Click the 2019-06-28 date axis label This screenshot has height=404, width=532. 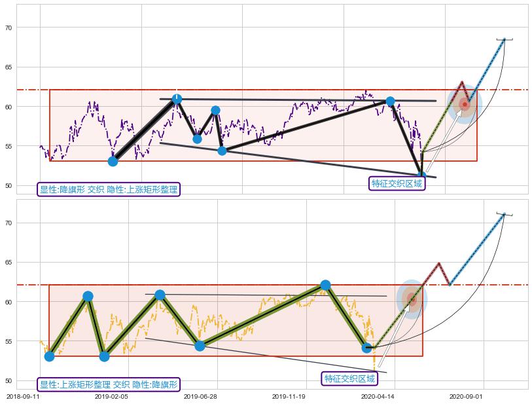200,396
